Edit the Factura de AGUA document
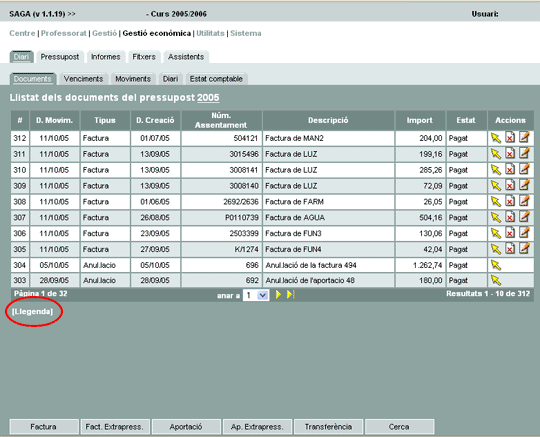540x437 pixels. pyautogui.click(x=524, y=217)
